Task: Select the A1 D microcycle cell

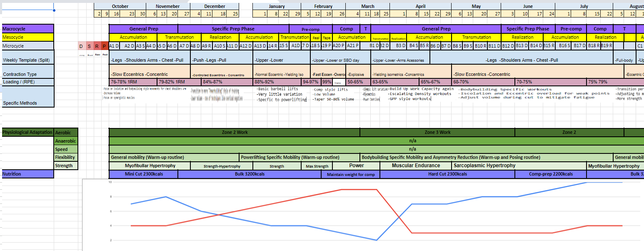Action: [113, 46]
